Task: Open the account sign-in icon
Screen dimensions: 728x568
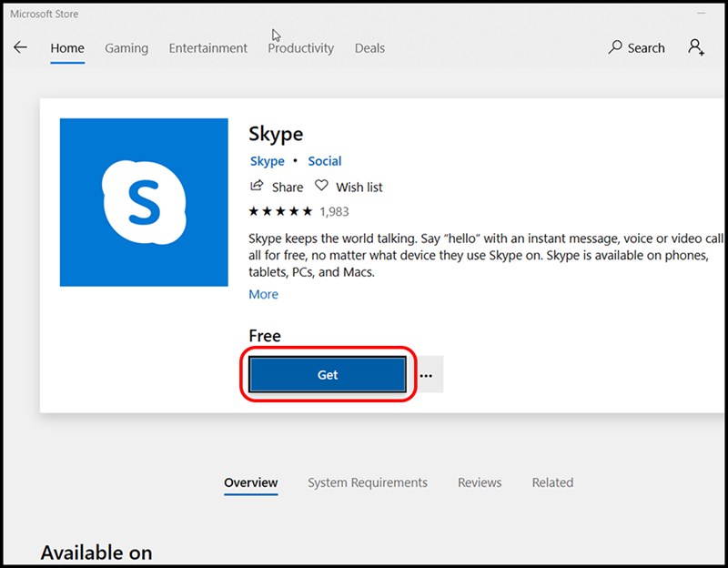Action: click(x=696, y=47)
